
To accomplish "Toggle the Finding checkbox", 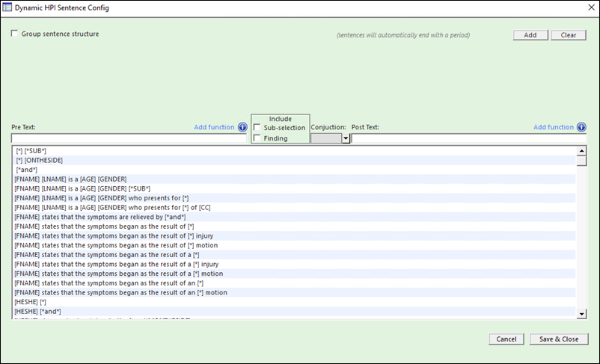I will tap(257, 138).
